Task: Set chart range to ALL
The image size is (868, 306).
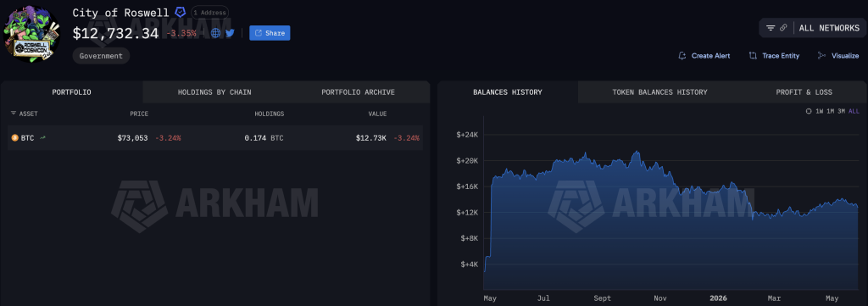Action: click(x=854, y=111)
